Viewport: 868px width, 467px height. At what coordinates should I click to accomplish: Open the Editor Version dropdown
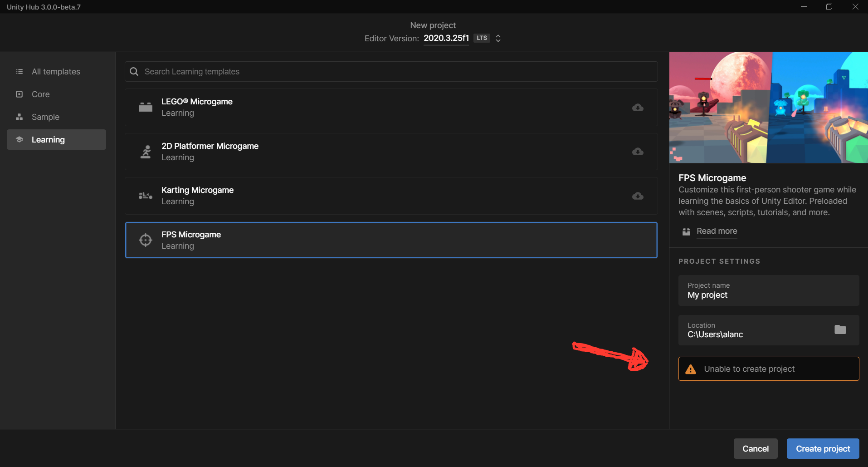[446, 38]
